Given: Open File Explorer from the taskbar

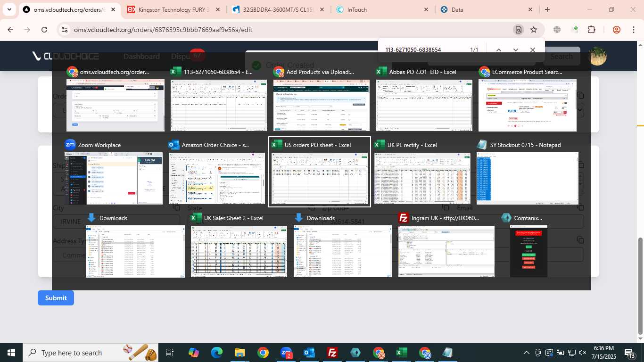Looking at the screenshot, I should [240, 353].
